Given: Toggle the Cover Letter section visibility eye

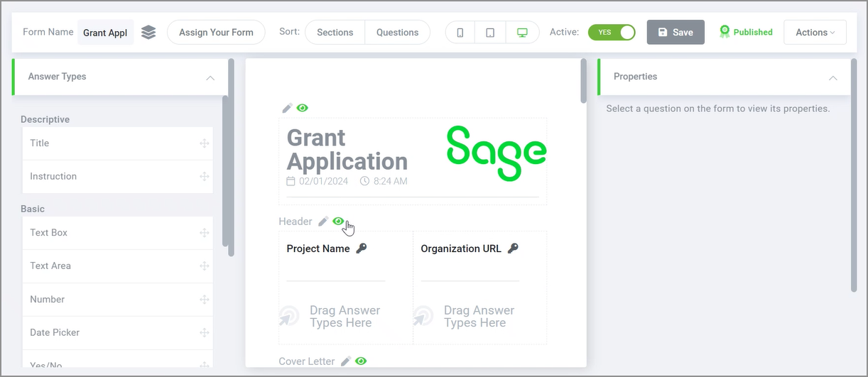Looking at the screenshot, I should [x=362, y=361].
